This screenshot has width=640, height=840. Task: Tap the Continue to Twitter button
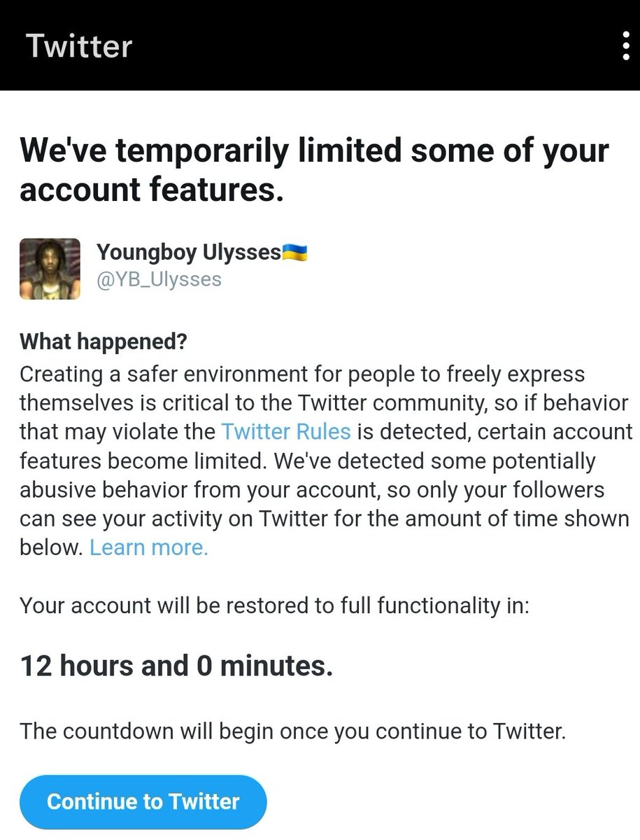point(143,801)
